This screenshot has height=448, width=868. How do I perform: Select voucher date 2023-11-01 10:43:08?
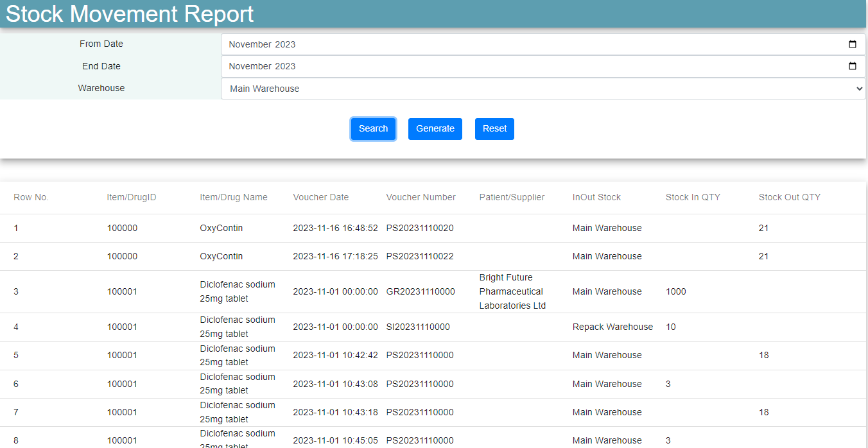coord(336,384)
